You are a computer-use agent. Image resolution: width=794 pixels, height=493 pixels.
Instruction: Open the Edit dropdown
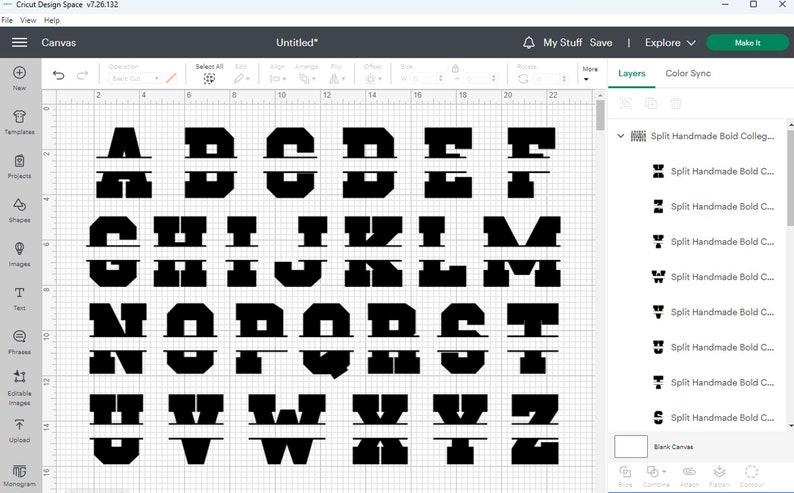(241, 78)
